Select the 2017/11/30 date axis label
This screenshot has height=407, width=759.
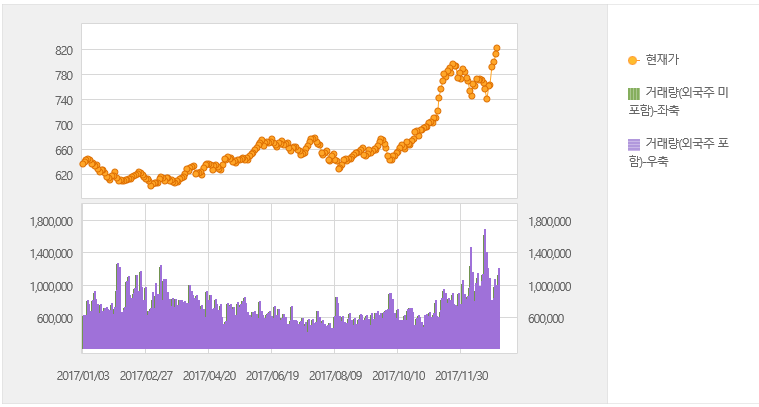(x=461, y=377)
